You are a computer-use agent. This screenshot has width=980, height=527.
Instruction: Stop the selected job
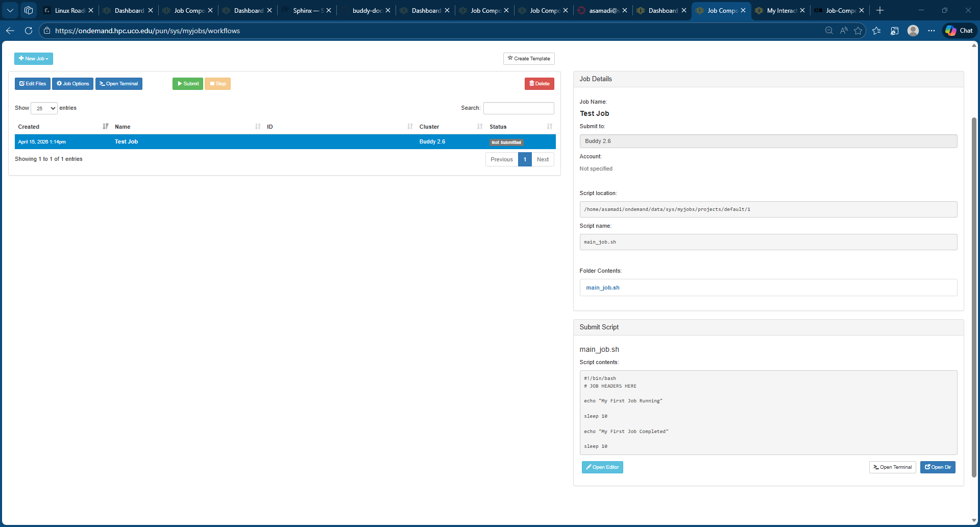[x=217, y=84]
